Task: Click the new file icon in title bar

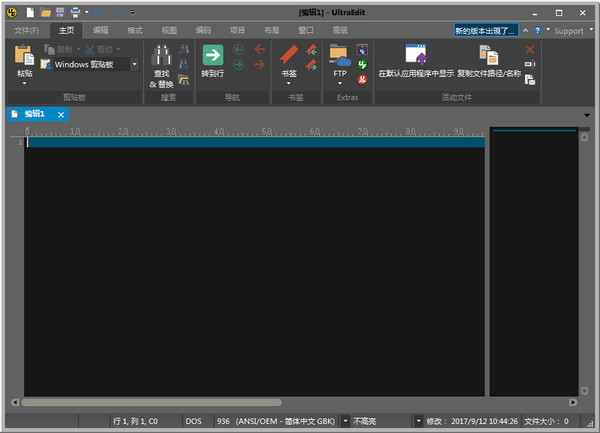Action: (31, 12)
